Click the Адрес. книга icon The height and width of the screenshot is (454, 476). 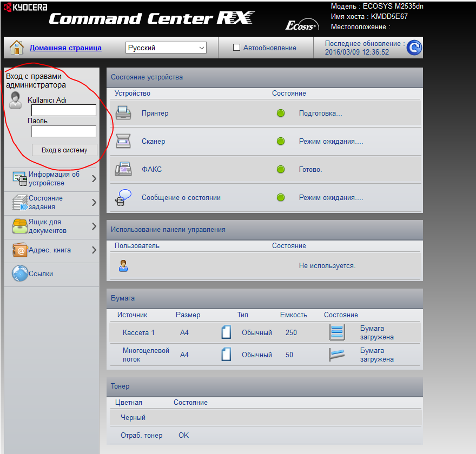[20, 250]
